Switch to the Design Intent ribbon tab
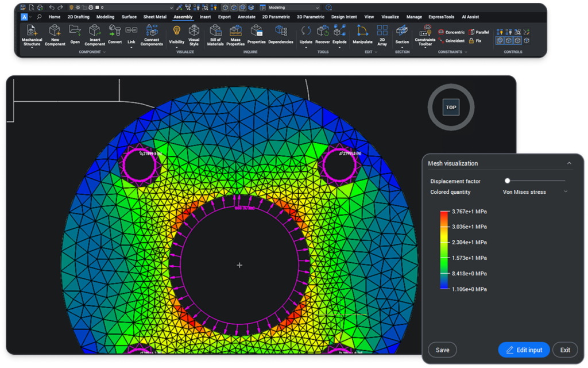 344,17
